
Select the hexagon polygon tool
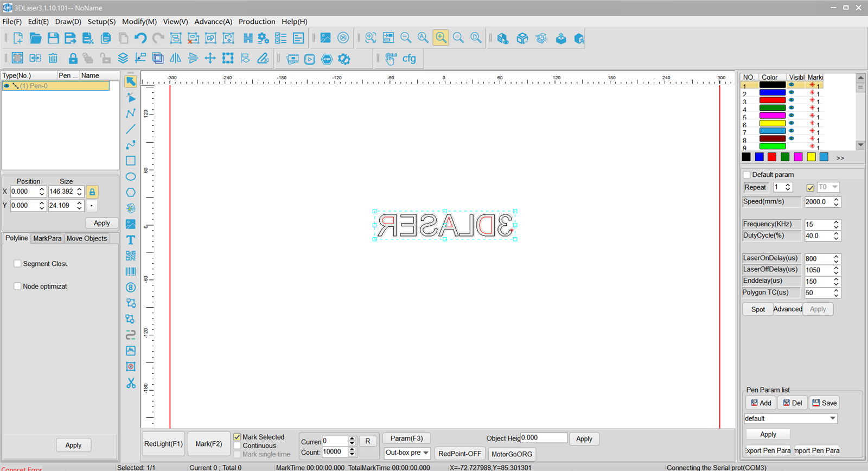pyautogui.click(x=131, y=192)
